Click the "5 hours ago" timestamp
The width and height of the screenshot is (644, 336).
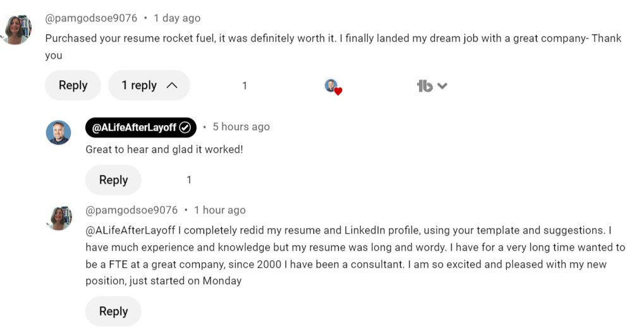tap(241, 127)
